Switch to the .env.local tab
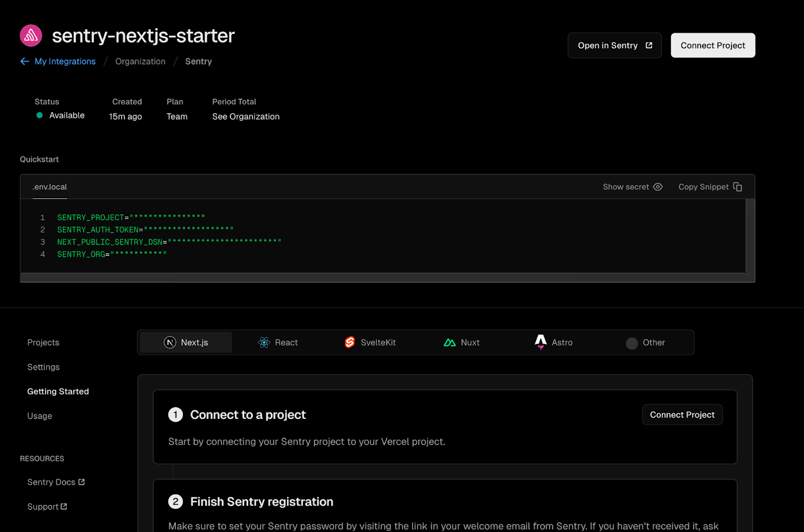 coord(49,186)
